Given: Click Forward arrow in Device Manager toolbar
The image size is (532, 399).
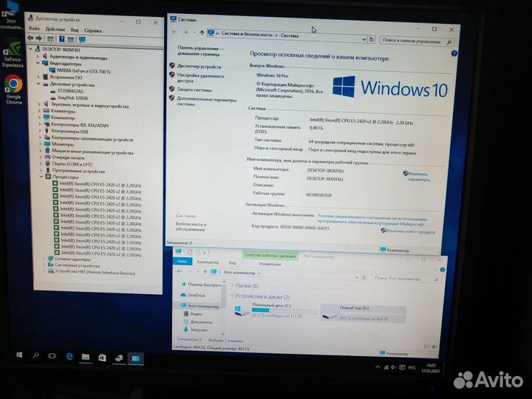Looking at the screenshot, I should click(x=39, y=38).
